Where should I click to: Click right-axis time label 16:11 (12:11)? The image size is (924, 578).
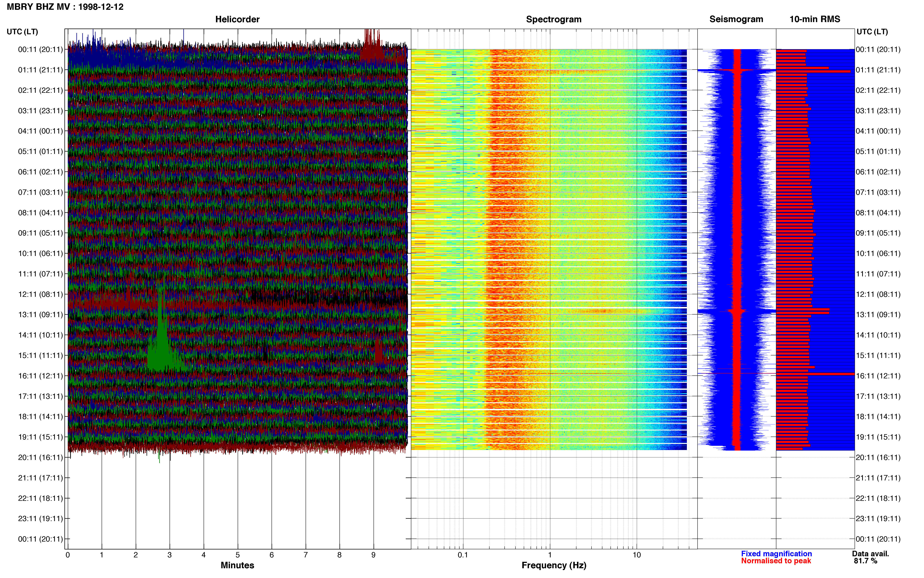(x=878, y=376)
